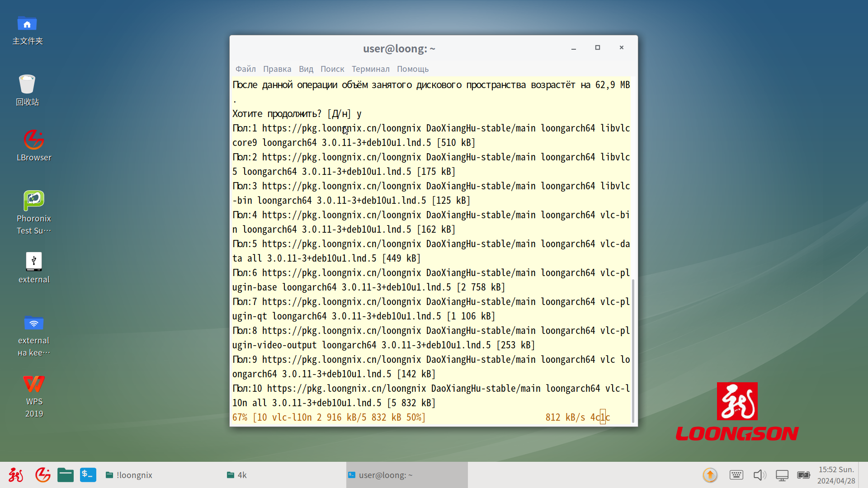Open the Терминал menu
This screenshot has width=868, height=488.
coord(370,69)
